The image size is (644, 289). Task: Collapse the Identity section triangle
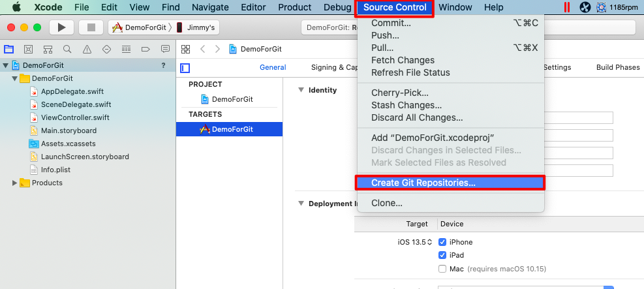tap(301, 90)
